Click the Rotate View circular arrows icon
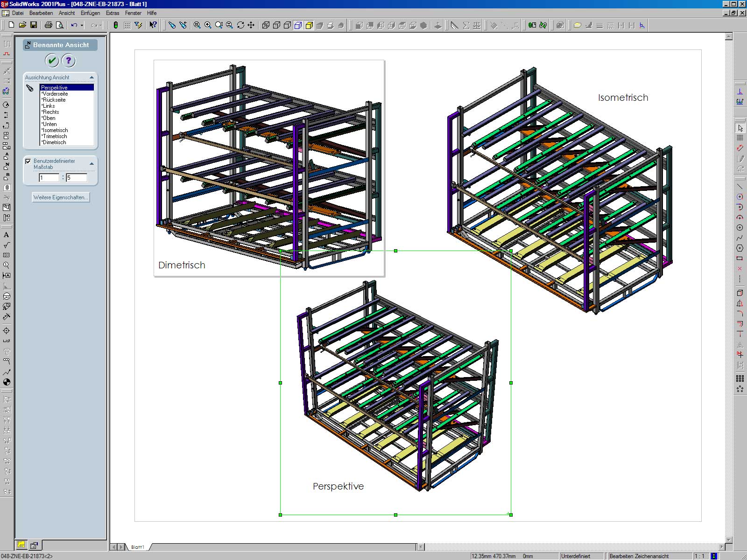This screenshot has height=560, width=747. (240, 25)
